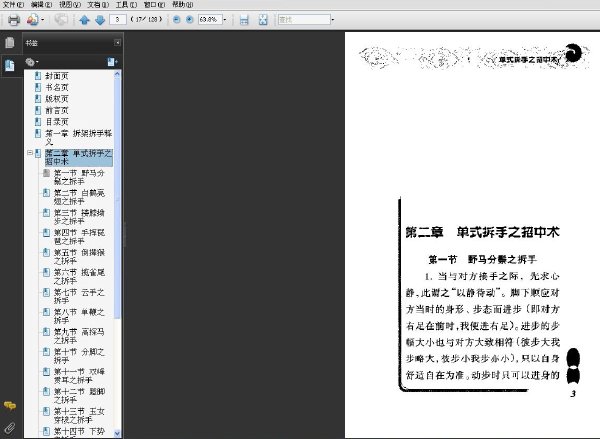
Task: Select bookmark 第五节 倒撵猴之拆手
Action: [79, 257]
